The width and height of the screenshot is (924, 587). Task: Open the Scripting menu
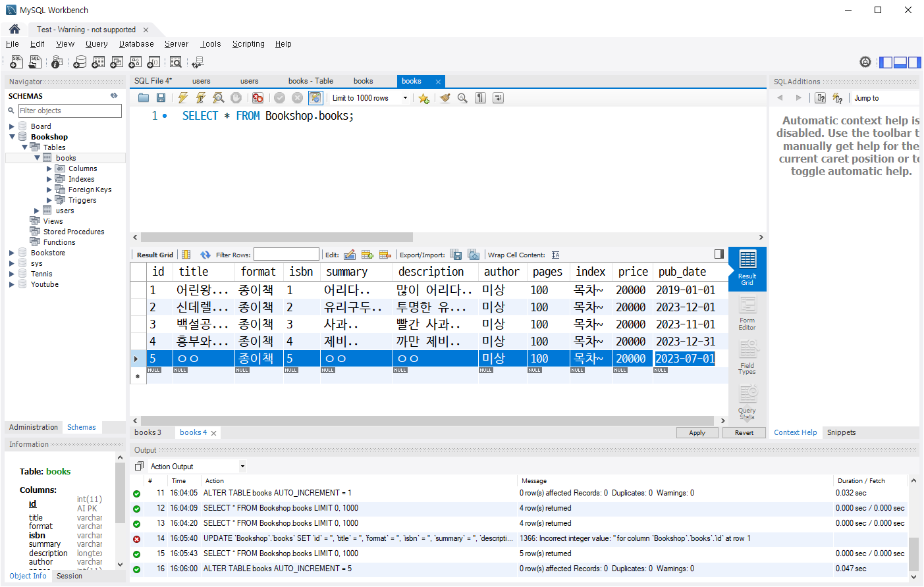pyautogui.click(x=248, y=44)
